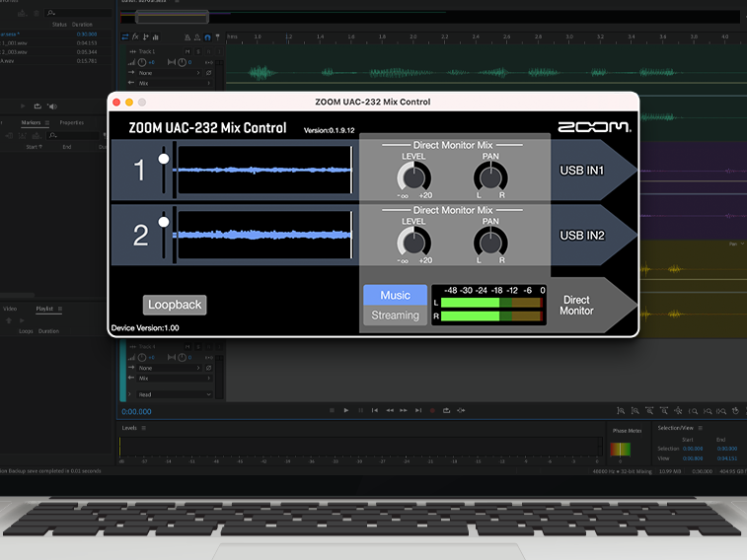Viewport: 747px width, 560px height.
Task: Switch to the Markers tab
Action: (x=31, y=123)
